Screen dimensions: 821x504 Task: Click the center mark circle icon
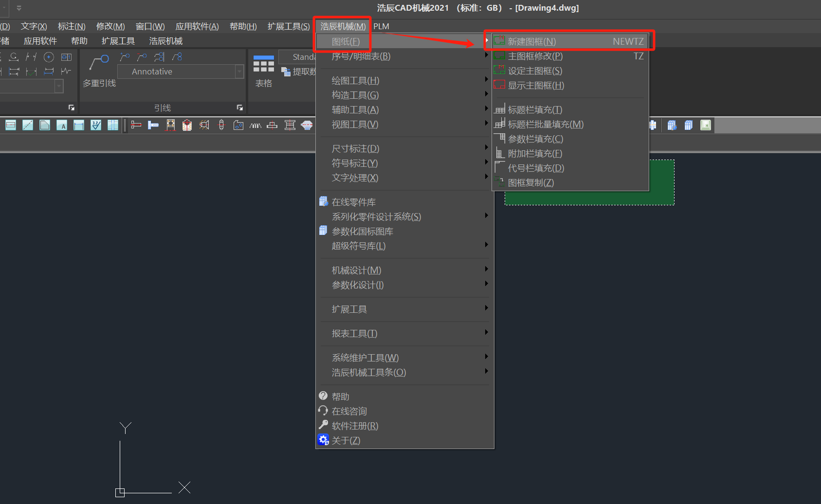pyautogui.click(x=49, y=57)
